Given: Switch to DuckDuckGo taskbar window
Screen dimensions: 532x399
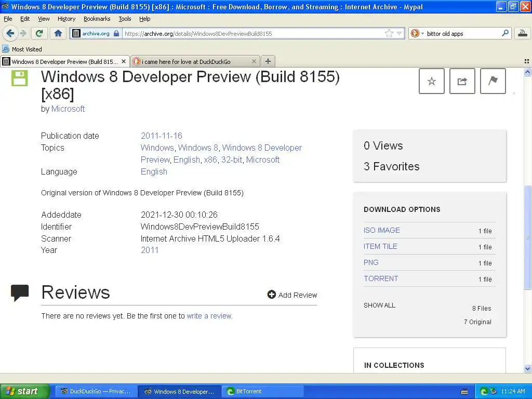Looking at the screenshot, I should [96, 391].
